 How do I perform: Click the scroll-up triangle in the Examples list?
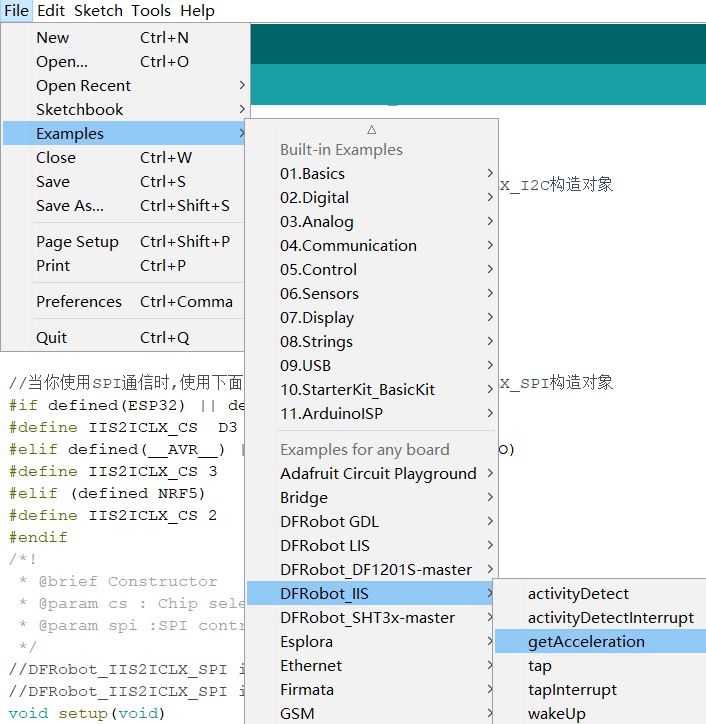click(372, 130)
